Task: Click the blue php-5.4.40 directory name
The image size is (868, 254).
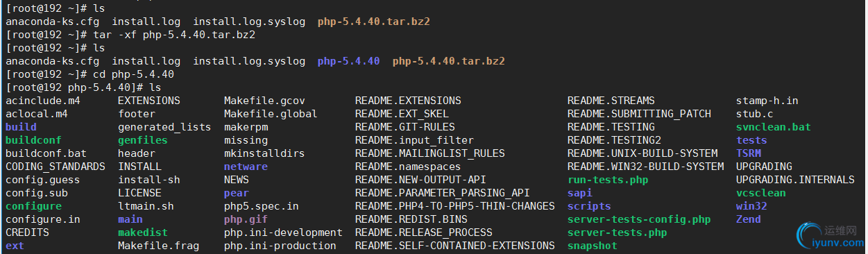Action: [348, 61]
